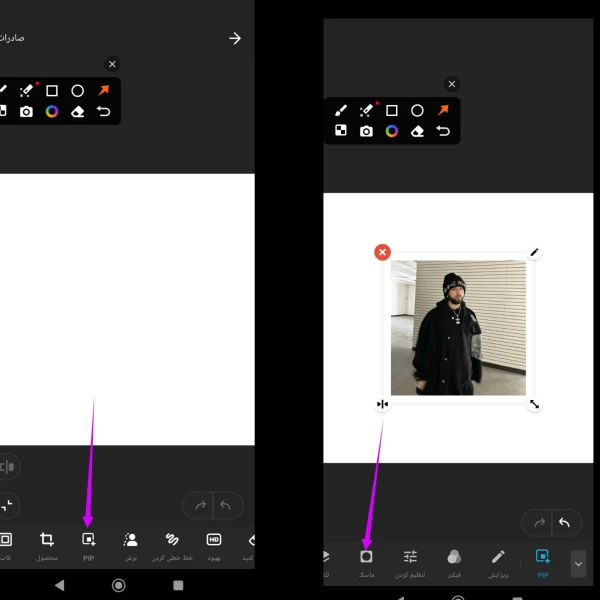Tap the shrink-corners canvas button in left screen
Image resolution: width=600 pixels, height=600 pixels.
point(6,505)
